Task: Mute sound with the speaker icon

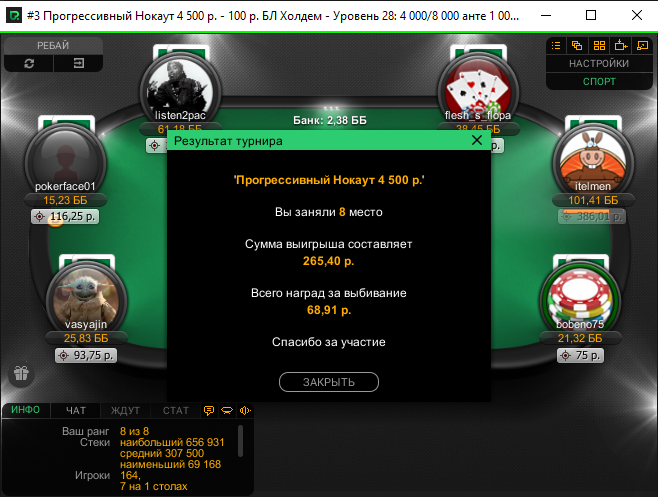Action: 245,411
